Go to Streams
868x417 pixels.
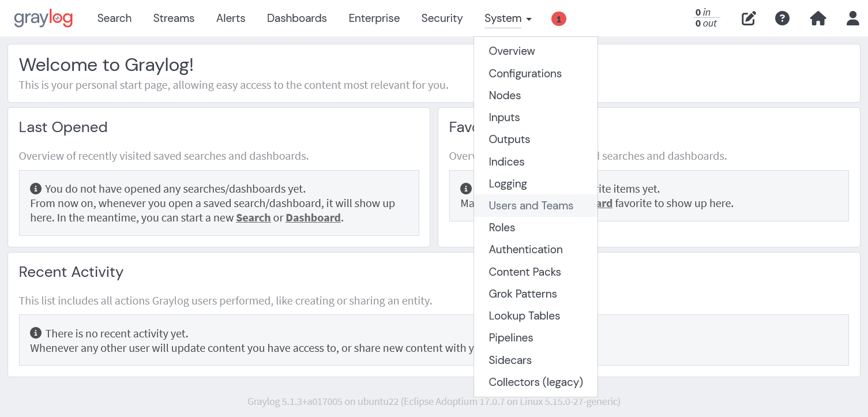(x=174, y=18)
